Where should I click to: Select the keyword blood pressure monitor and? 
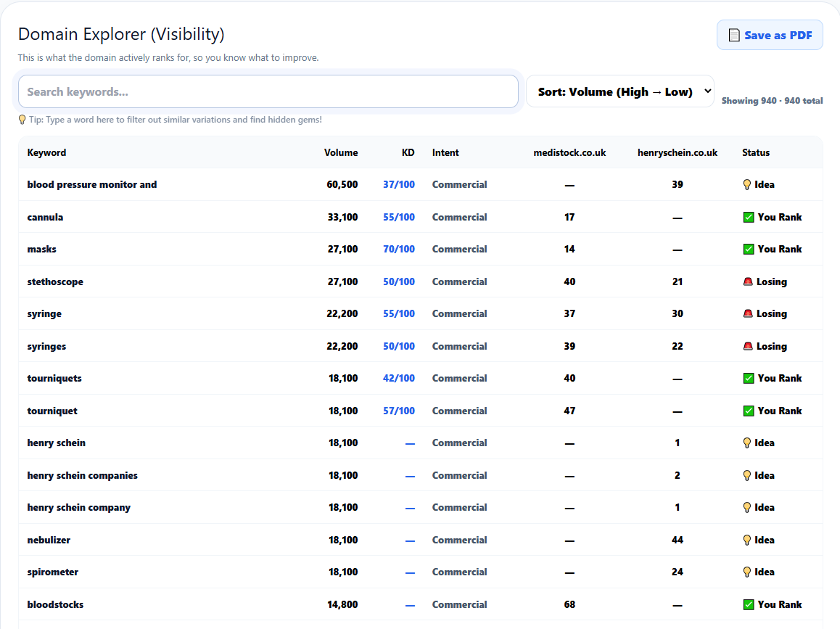92,184
